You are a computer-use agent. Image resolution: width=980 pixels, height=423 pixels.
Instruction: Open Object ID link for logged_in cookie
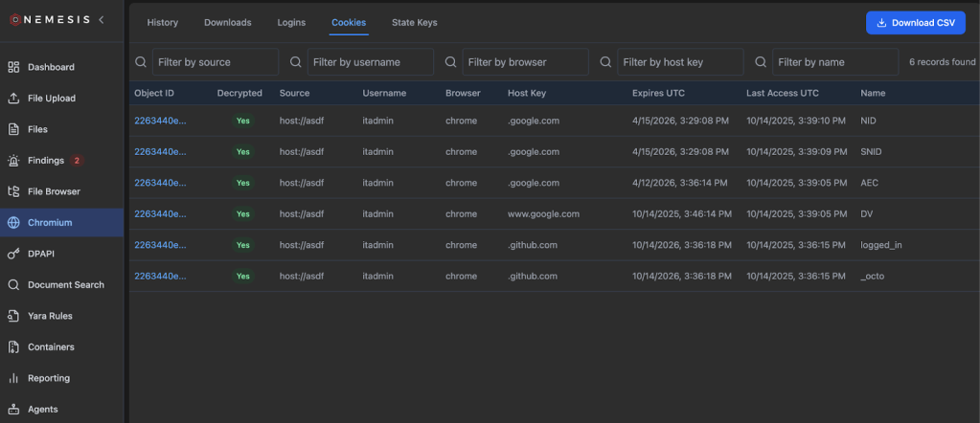point(160,245)
